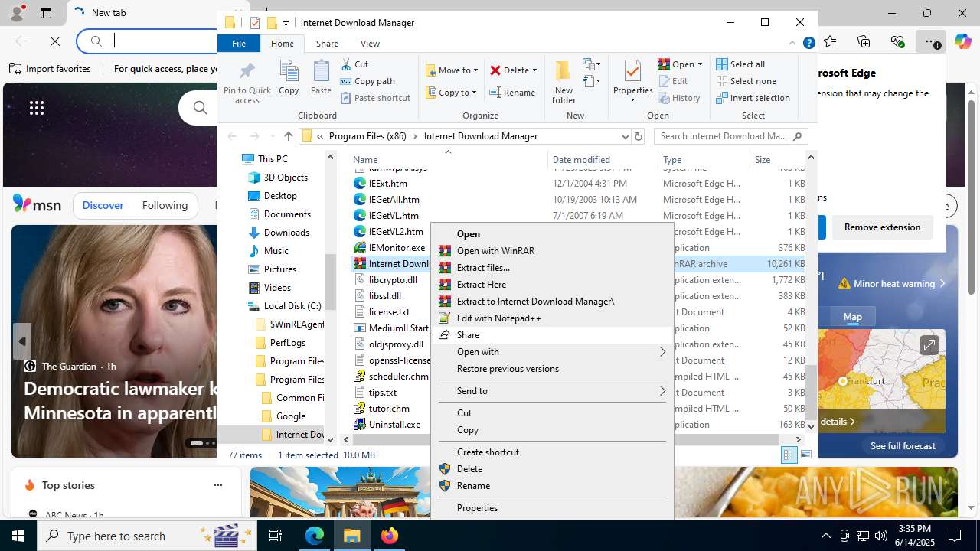Viewport: 980px width, 551px height.
Task: Choose Share in the context menu
Action: coord(551,335)
